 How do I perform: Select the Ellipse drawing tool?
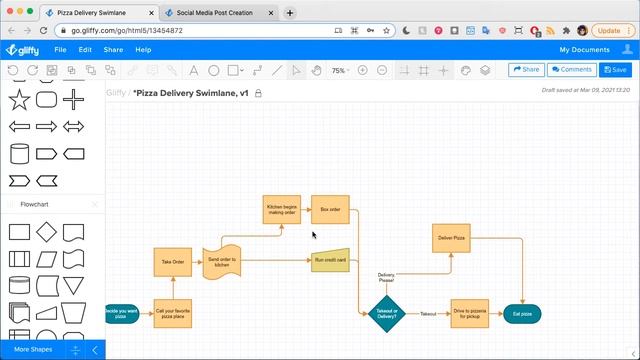[213, 70]
